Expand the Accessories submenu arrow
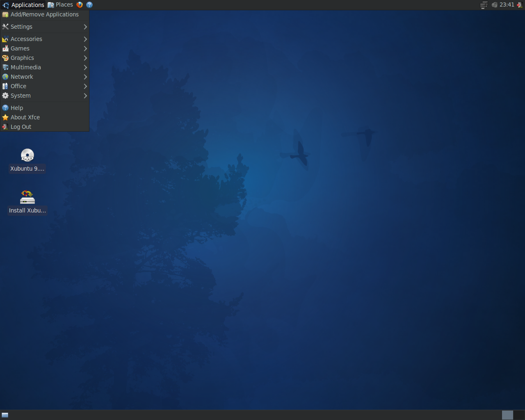Screen dimensions: 525x420 click(85, 39)
